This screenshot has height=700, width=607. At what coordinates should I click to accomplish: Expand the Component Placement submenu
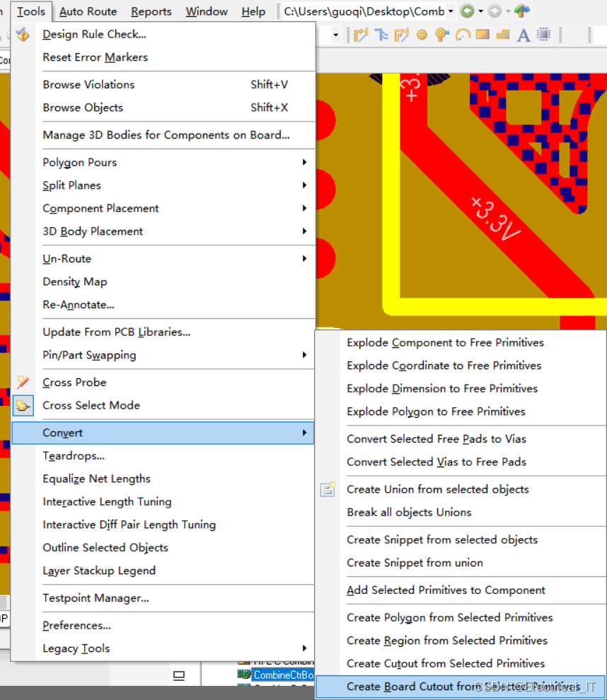pos(163,208)
